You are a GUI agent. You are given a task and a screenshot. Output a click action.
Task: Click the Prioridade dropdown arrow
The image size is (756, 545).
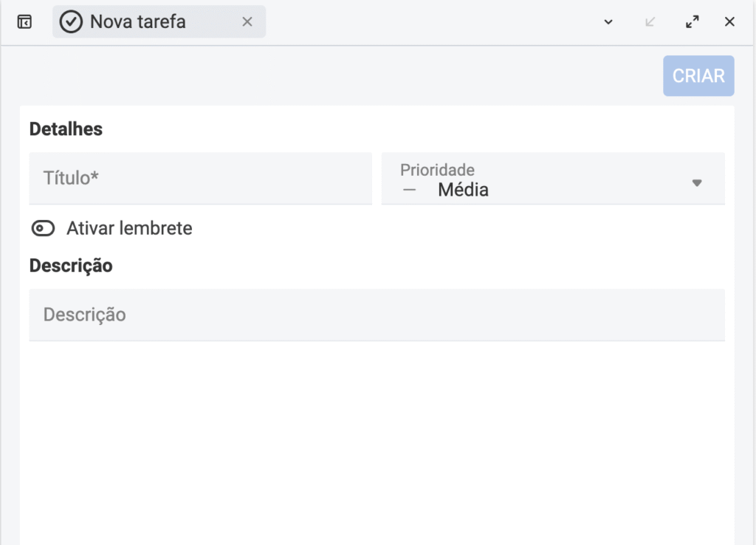696,183
